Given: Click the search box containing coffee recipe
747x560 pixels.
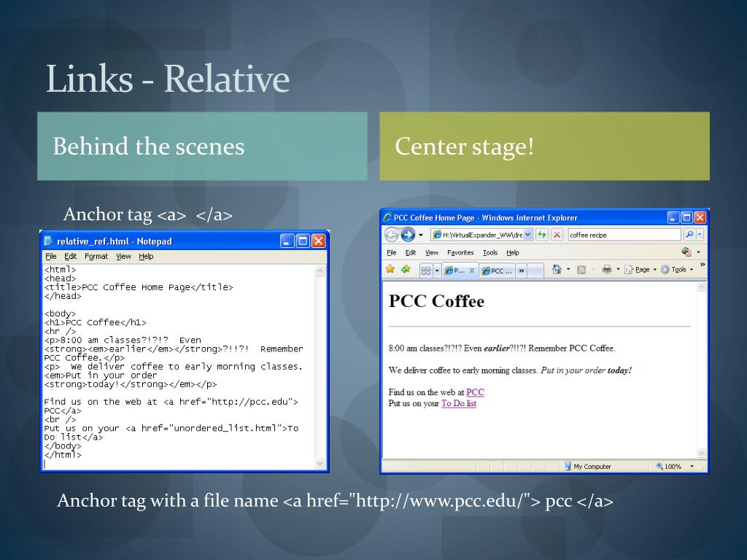Looking at the screenshot, I should pos(624,235).
